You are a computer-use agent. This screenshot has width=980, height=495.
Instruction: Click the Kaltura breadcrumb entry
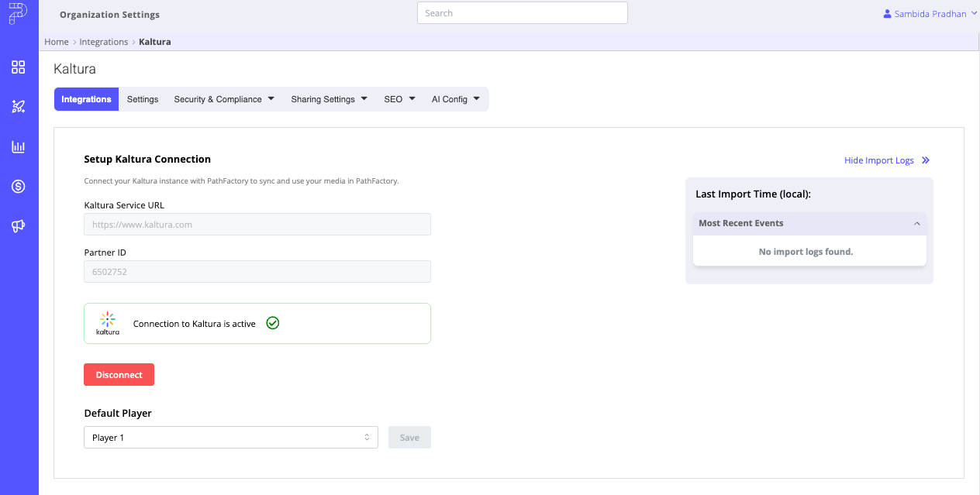coord(155,42)
